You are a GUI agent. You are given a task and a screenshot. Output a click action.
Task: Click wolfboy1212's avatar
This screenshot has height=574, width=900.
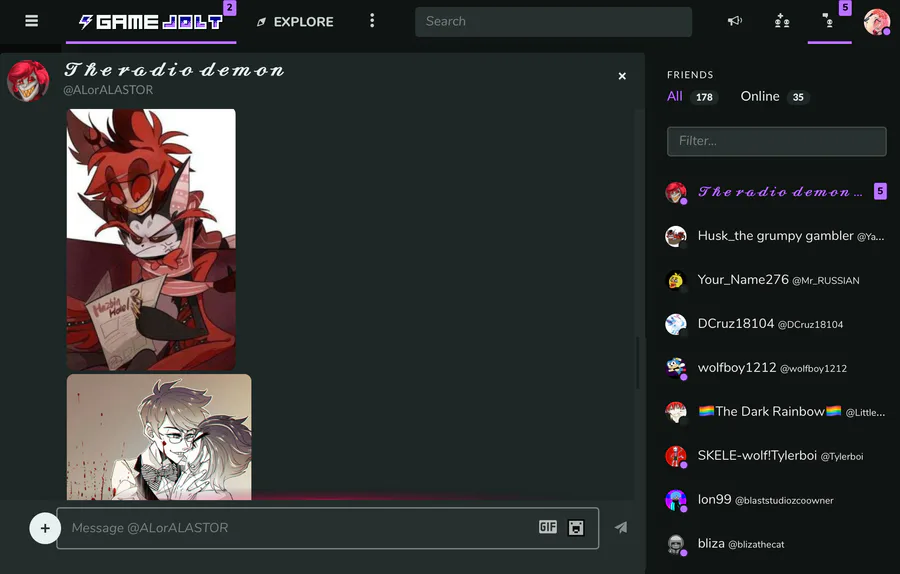click(x=676, y=368)
